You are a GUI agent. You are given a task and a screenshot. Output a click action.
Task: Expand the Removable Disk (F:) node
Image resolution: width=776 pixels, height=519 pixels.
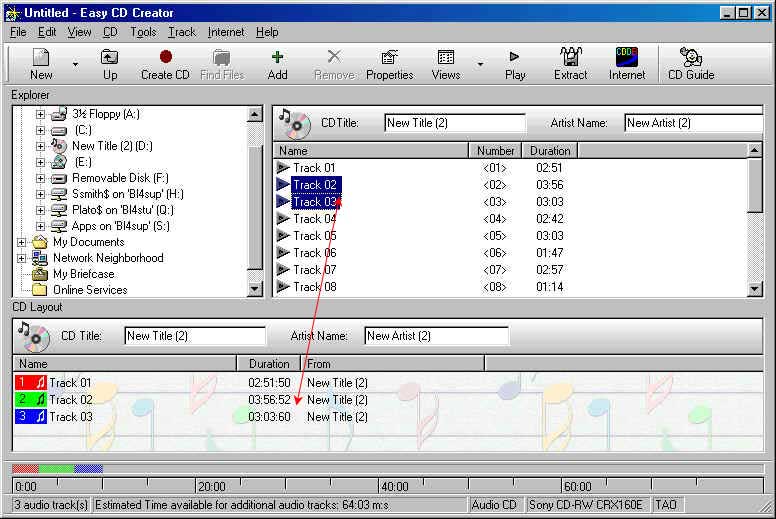point(41,179)
